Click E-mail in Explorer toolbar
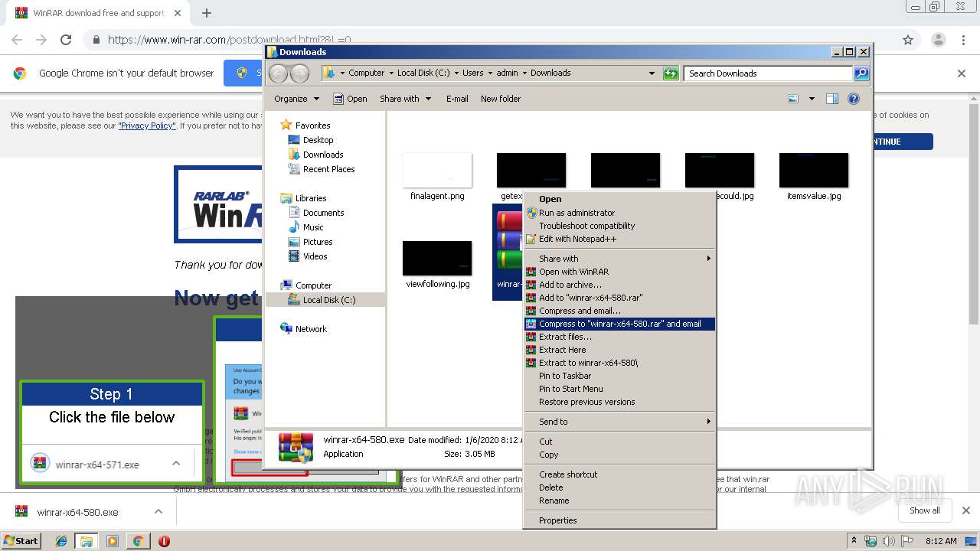Image resolution: width=980 pixels, height=551 pixels. [x=457, y=99]
